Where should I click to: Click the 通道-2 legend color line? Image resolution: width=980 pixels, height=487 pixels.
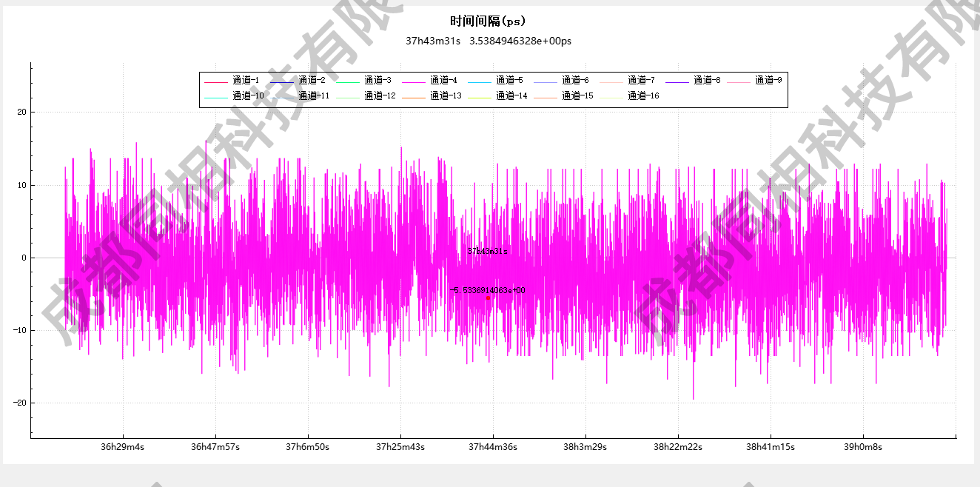(x=281, y=80)
